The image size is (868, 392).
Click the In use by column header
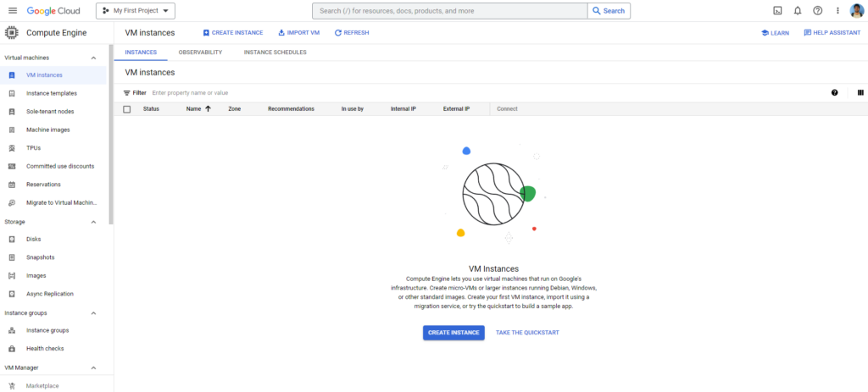[x=352, y=109]
